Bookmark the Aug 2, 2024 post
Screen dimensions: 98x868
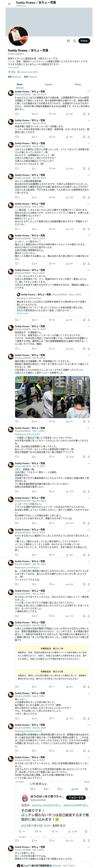pyautogui.click(x=84, y=169)
